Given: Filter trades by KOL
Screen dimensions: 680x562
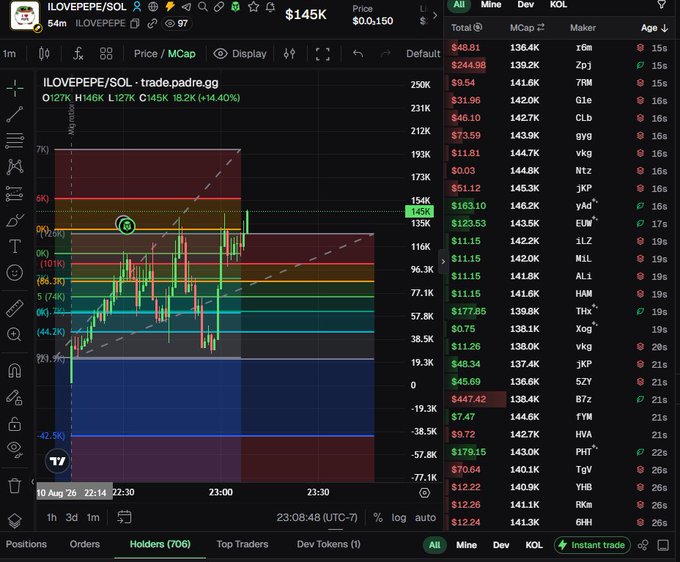Looking at the screenshot, I should tap(558, 5).
